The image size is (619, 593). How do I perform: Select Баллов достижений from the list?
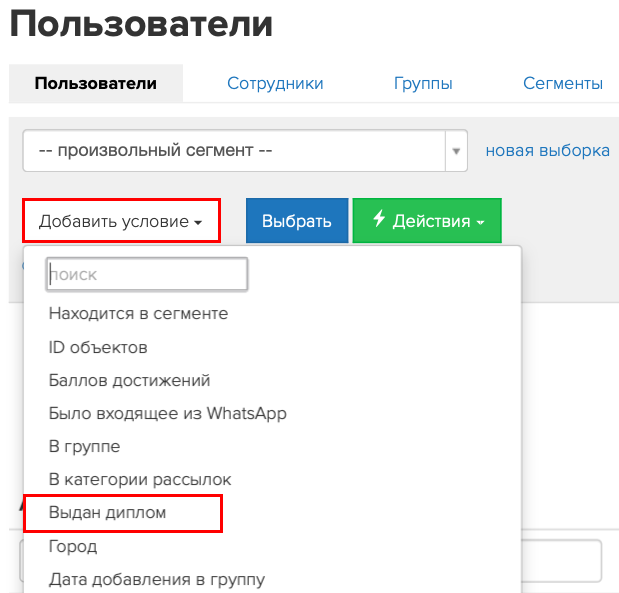pos(129,381)
